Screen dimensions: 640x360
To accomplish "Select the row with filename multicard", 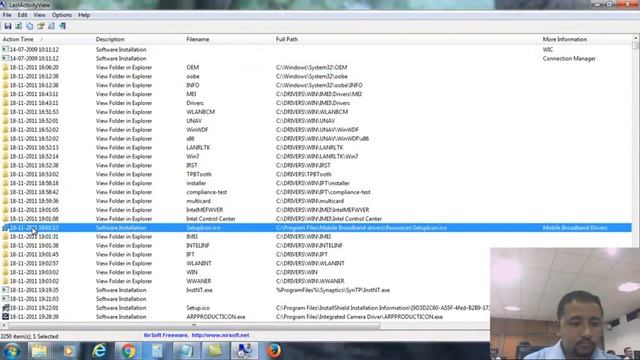I will pos(316,201).
